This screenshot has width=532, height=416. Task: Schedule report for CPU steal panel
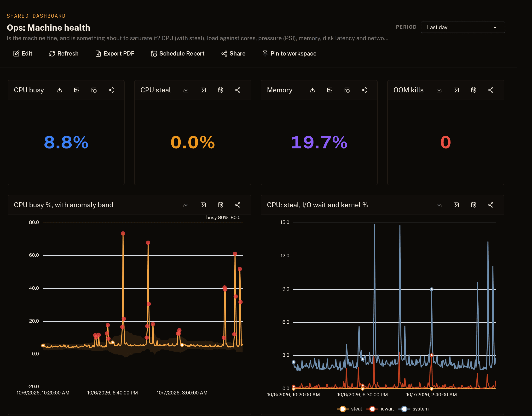point(220,90)
